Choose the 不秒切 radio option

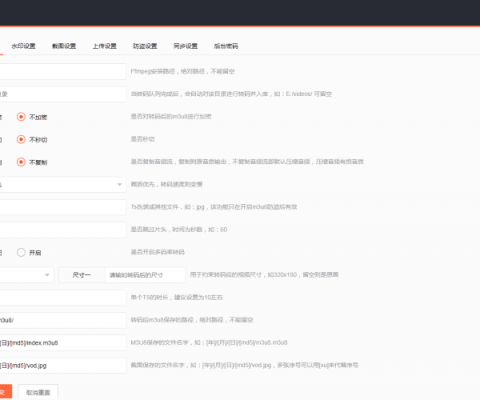[21, 139]
